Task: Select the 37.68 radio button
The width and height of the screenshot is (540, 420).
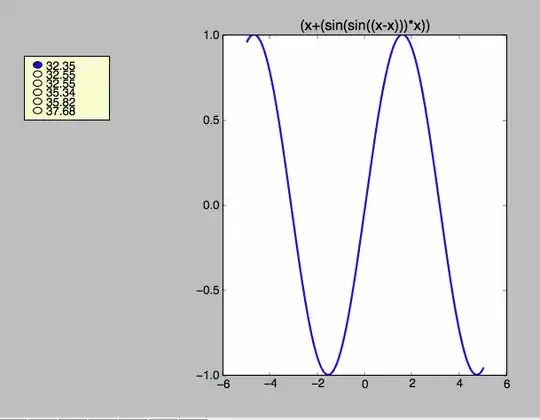Action: click(x=38, y=110)
